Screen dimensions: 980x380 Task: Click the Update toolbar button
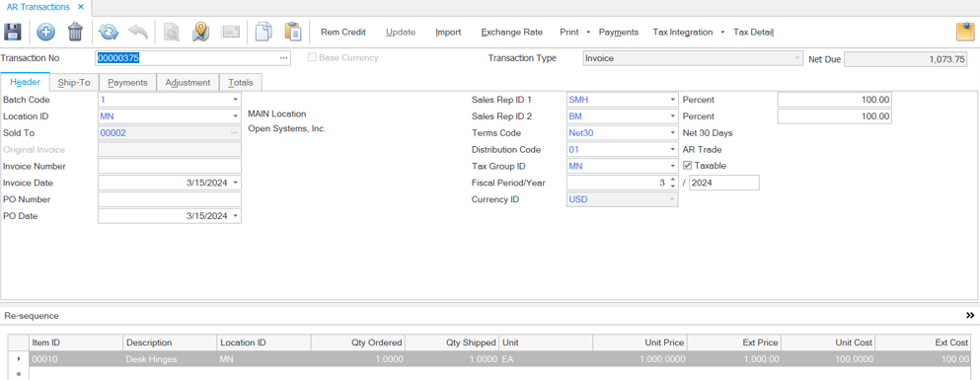401,32
